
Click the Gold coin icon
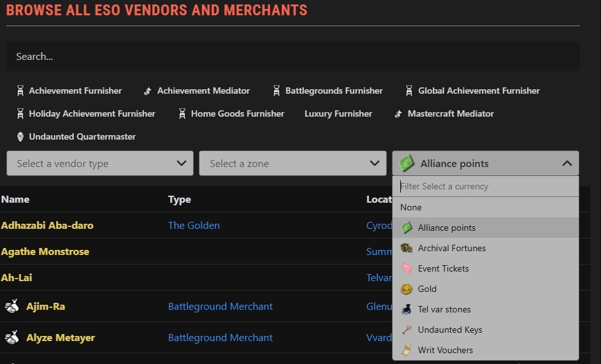406,289
